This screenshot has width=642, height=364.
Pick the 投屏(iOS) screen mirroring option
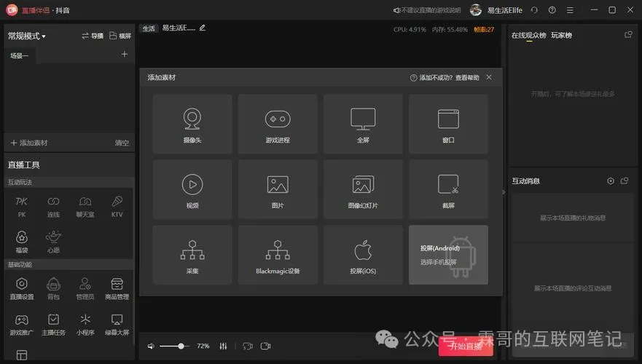pos(363,256)
